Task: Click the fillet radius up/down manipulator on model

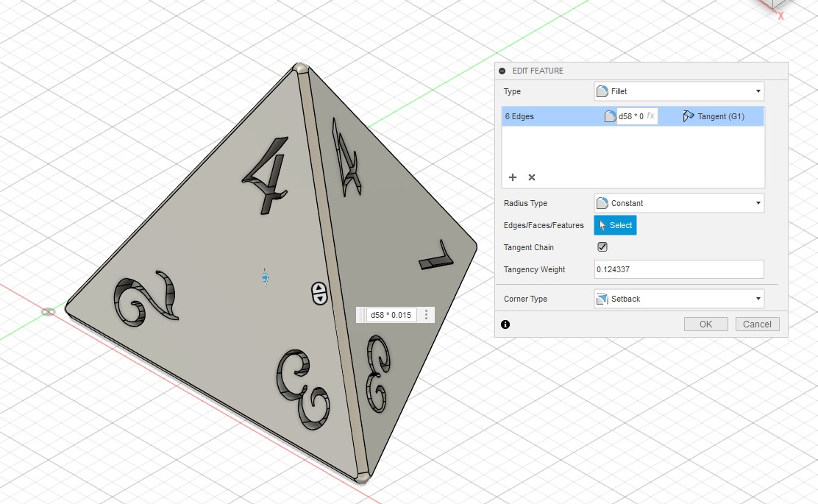Action: click(319, 293)
